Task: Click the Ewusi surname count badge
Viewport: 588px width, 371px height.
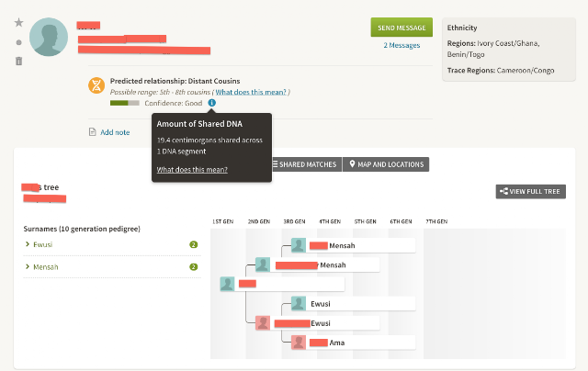Action: pos(194,244)
